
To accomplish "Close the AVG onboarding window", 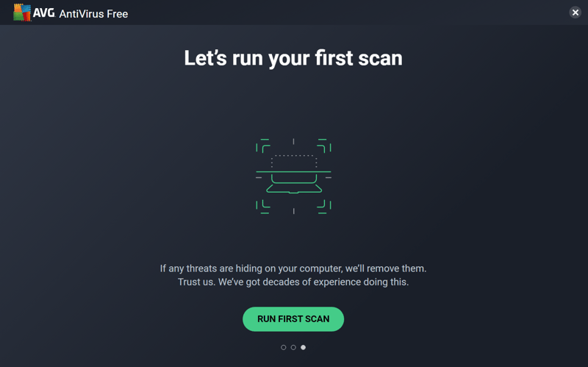I will pyautogui.click(x=576, y=13).
